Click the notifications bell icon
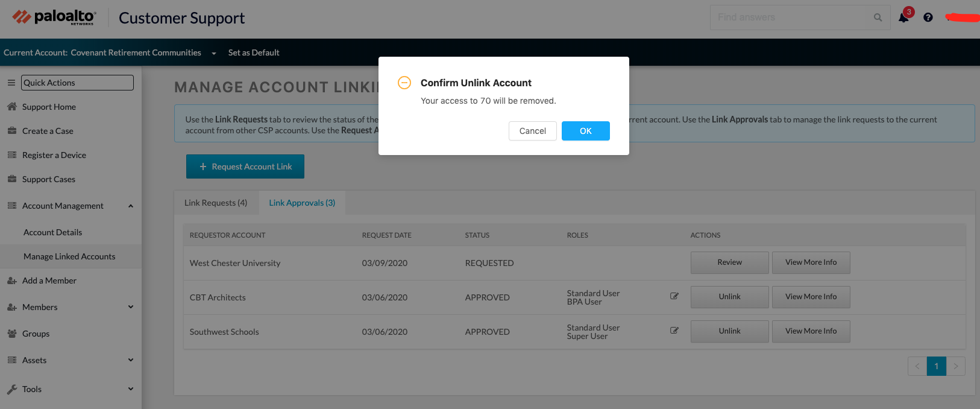Screen dimensions: 980x409 coord(903,17)
